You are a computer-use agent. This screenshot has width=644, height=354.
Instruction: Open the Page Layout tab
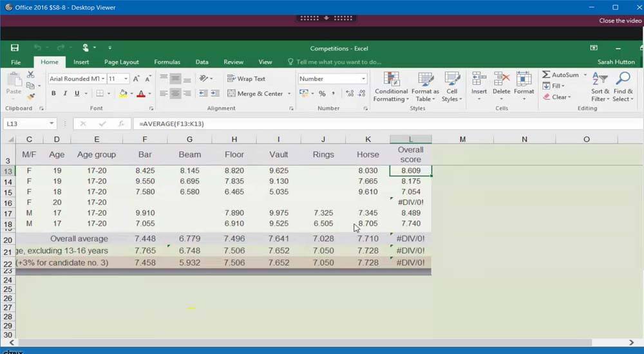[x=121, y=62]
